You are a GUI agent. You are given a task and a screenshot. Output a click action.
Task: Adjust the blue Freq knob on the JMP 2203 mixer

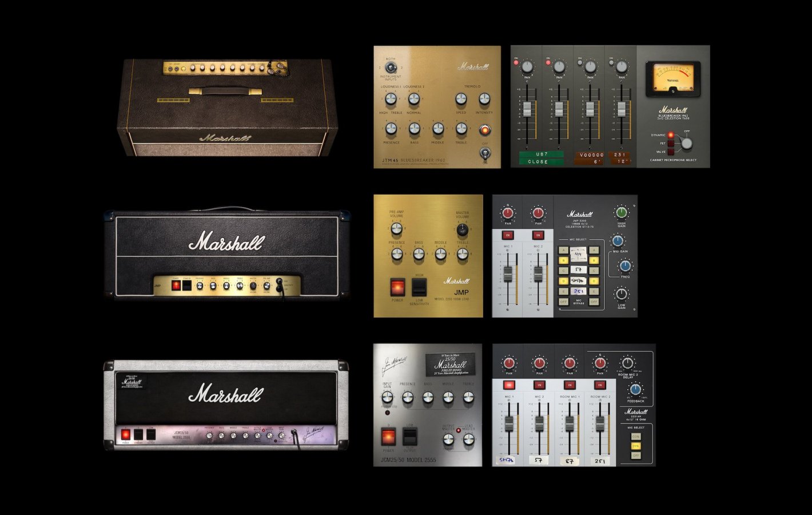[x=624, y=266]
